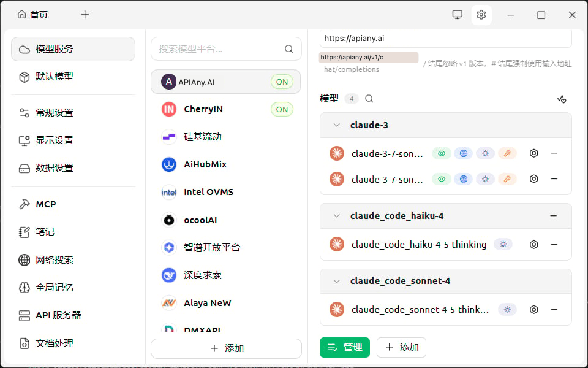The height and width of the screenshot is (368, 588).
Task: Collapse the claude_code_haiku-4 group
Action: pyautogui.click(x=337, y=216)
